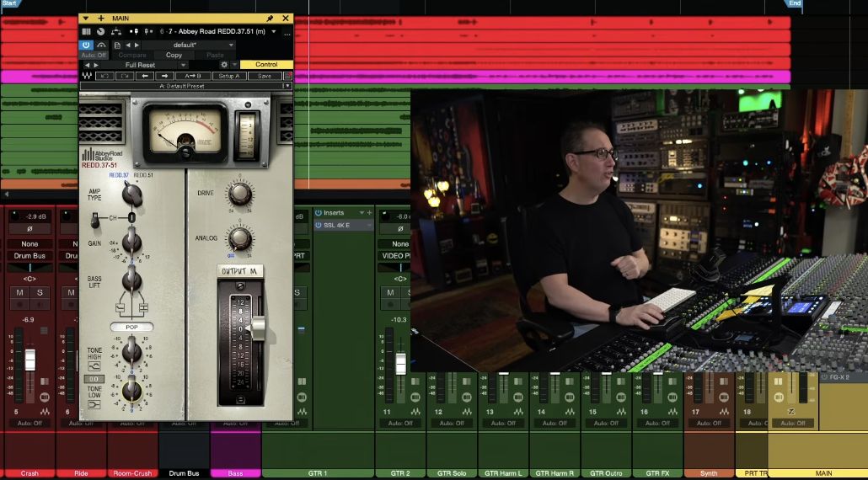
Task: Undo using the Waves toolbar undo button
Action: pyautogui.click(x=104, y=76)
